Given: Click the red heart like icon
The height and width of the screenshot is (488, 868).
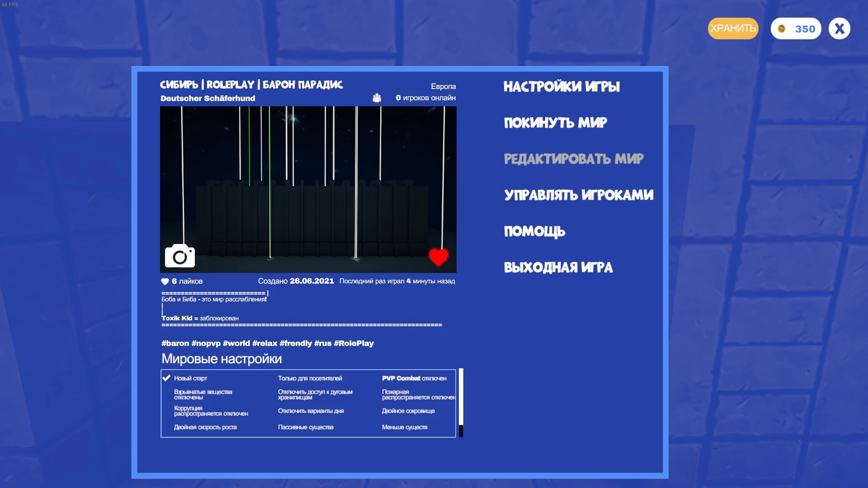Looking at the screenshot, I should (438, 257).
